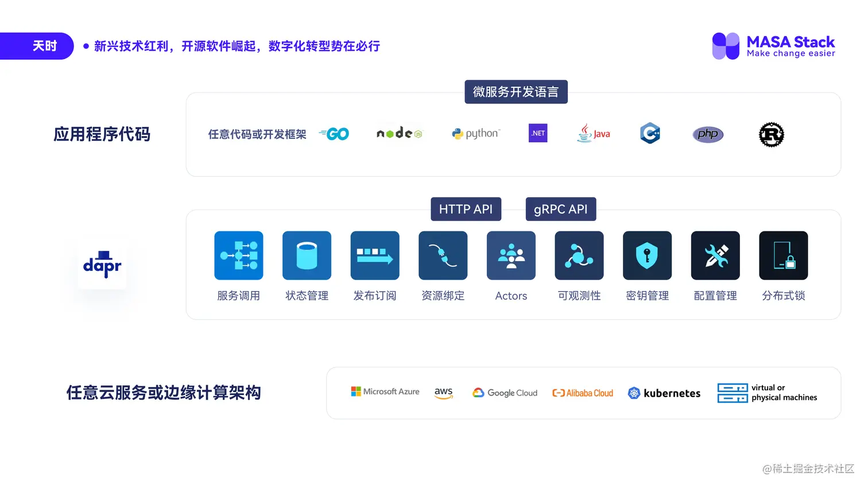The width and height of the screenshot is (868, 488).
Task: Click the 服务调用 label text
Action: [x=239, y=296]
